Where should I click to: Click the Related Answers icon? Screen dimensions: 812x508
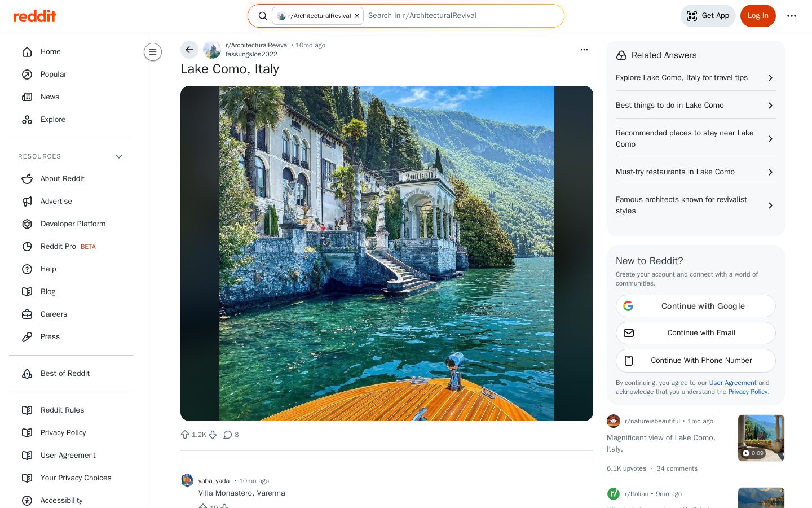coord(621,55)
